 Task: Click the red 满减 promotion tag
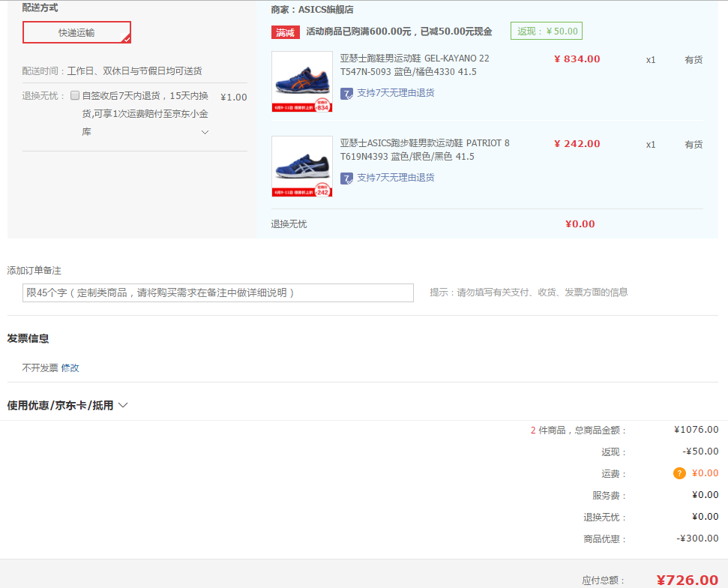[x=286, y=32]
